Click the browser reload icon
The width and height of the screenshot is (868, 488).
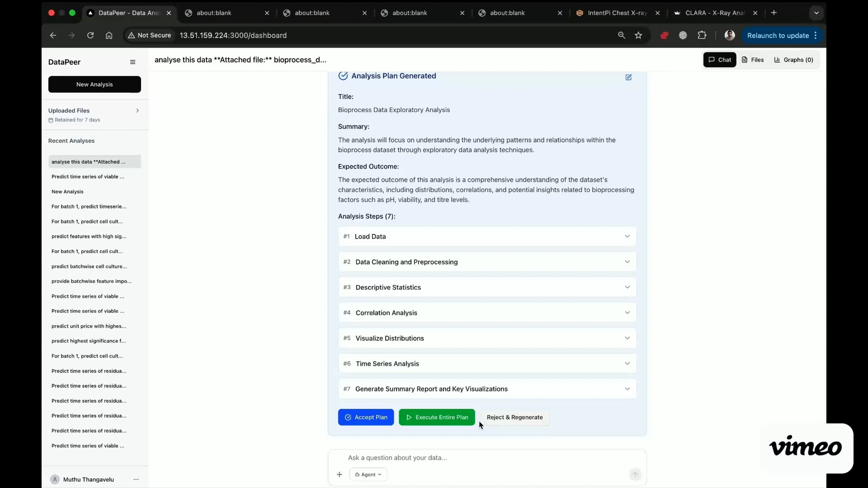(x=90, y=35)
